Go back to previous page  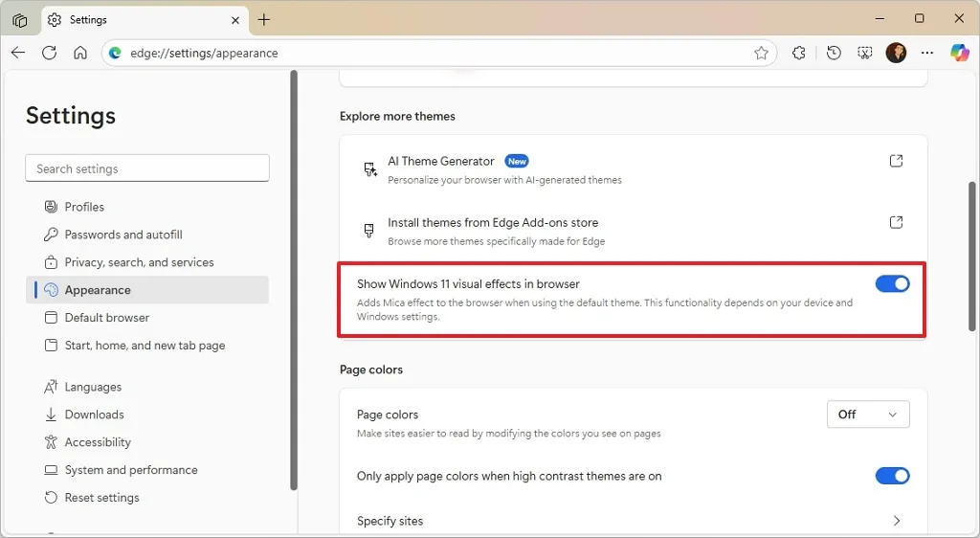click(x=18, y=53)
